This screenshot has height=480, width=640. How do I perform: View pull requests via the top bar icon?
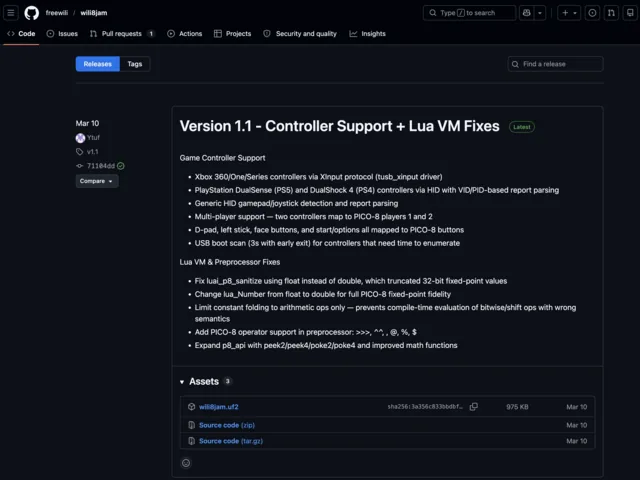[611, 13]
